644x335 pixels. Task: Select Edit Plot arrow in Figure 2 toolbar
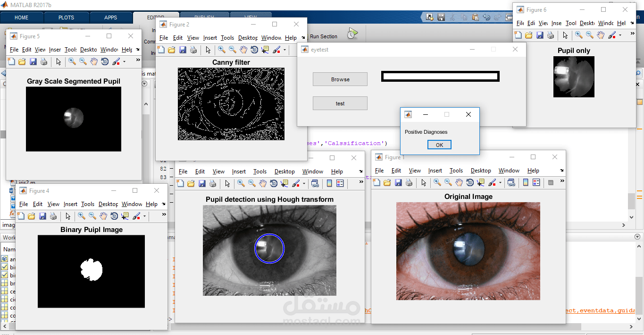(208, 50)
